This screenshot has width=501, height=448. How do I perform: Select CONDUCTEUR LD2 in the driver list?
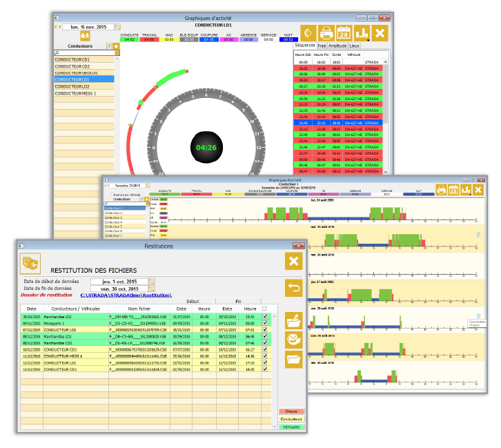pyautogui.click(x=84, y=86)
